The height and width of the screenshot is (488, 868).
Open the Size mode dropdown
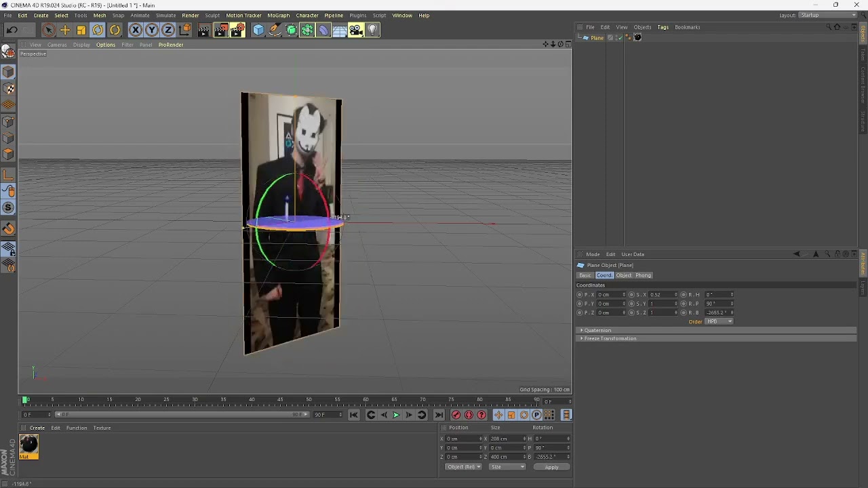[x=507, y=467]
